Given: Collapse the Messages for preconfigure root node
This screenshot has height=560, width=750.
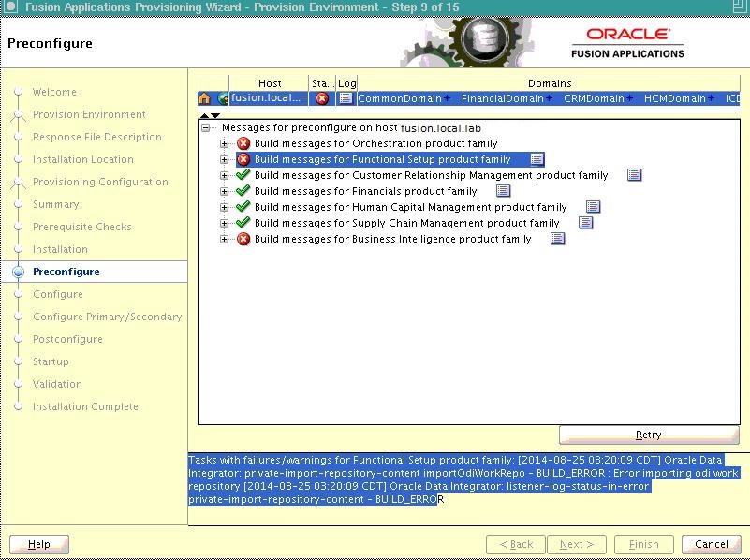Looking at the screenshot, I should tap(206, 127).
